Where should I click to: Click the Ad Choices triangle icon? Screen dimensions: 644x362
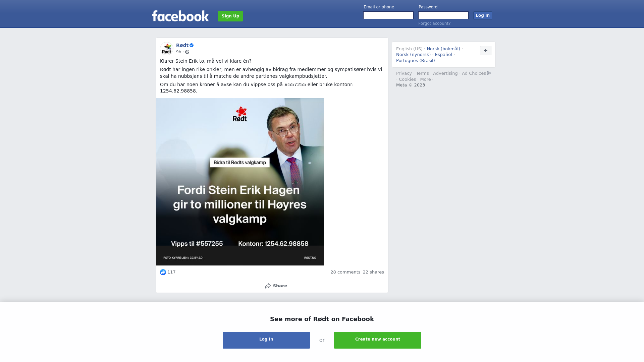489,73
